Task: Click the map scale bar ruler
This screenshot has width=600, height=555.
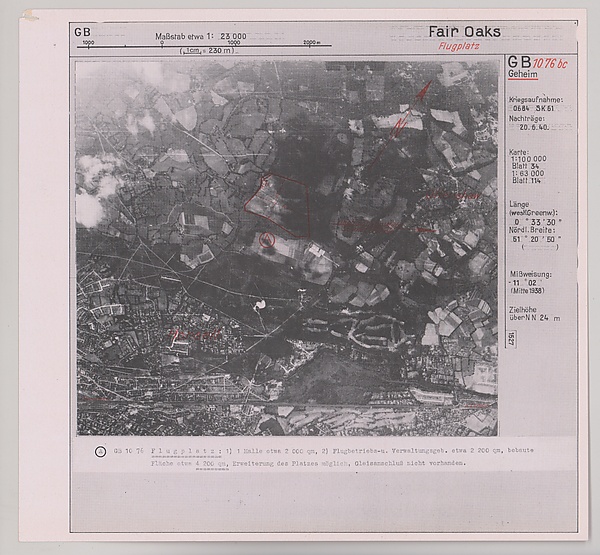Action: click(x=200, y=43)
